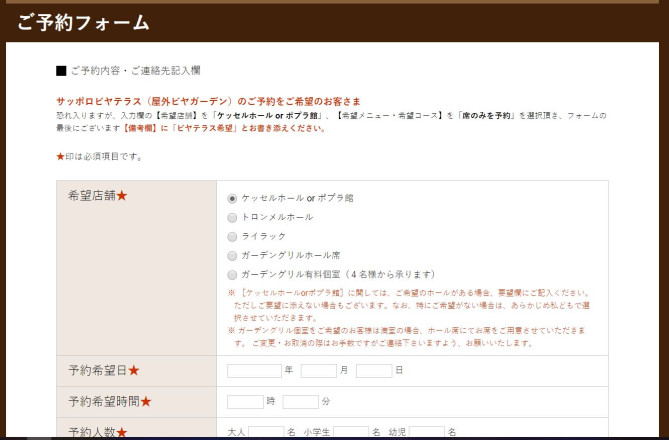Image resolution: width=669 pixels, height=440 pixels.
Task: Focus the minute (分) input field
Action: (x=300, y=402)
